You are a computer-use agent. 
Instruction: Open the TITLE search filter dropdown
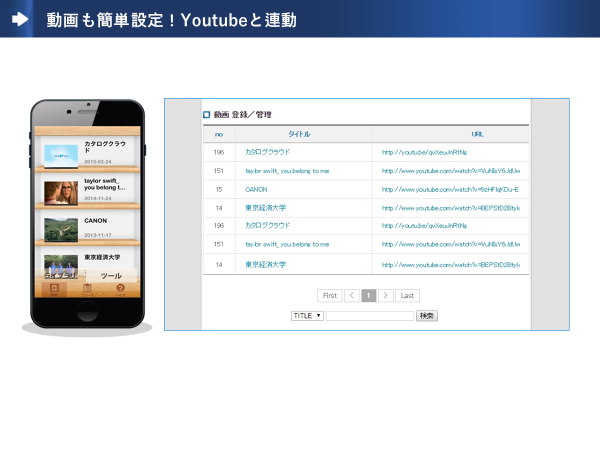coord(307,316)
